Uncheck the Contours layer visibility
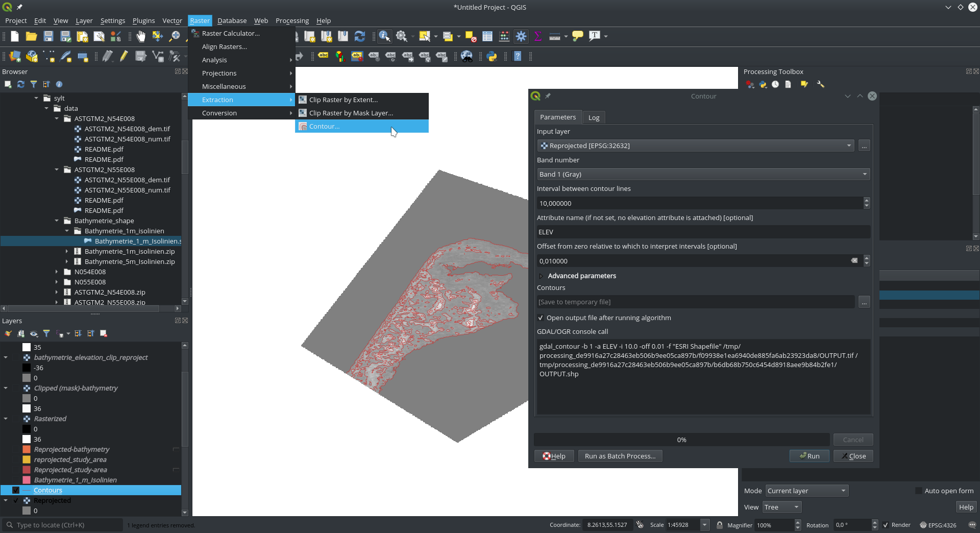 point(16,490)
